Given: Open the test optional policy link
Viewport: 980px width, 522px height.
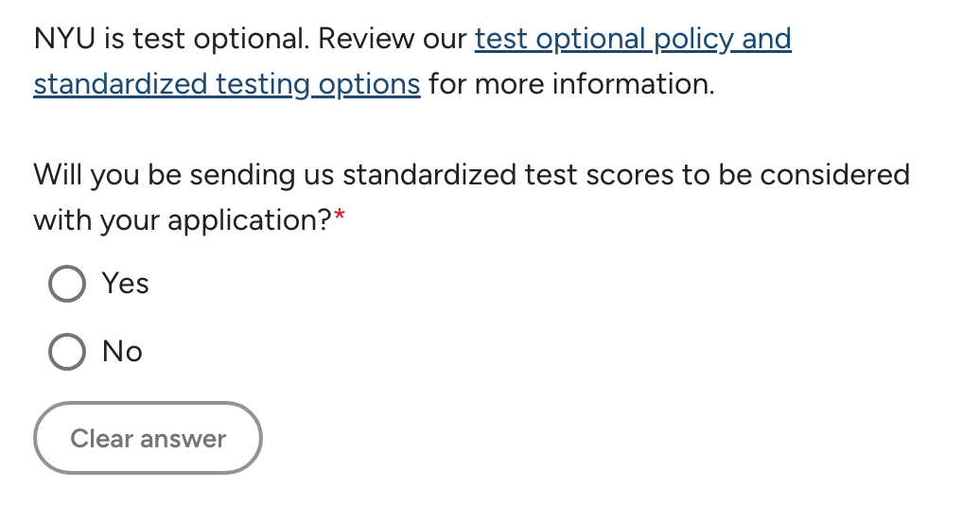Looking at the screenshot, I should [x=632, y=40].
